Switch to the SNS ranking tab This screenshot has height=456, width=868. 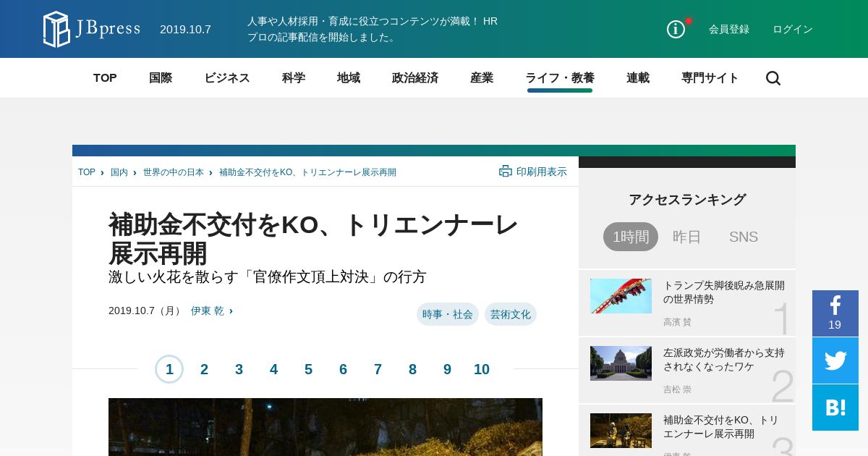click(744, 237)
